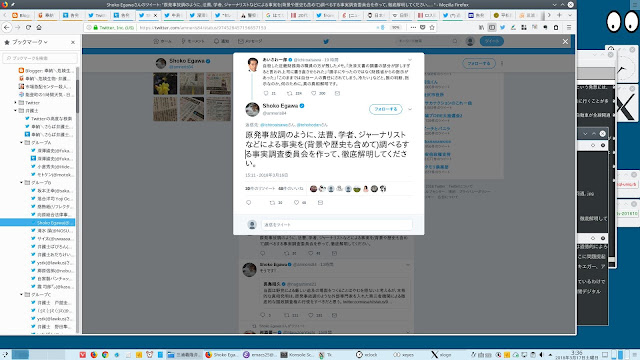Open the Konsole taskbar entry
Viewport: 640px width, 360px height.
tap(298, 355)
